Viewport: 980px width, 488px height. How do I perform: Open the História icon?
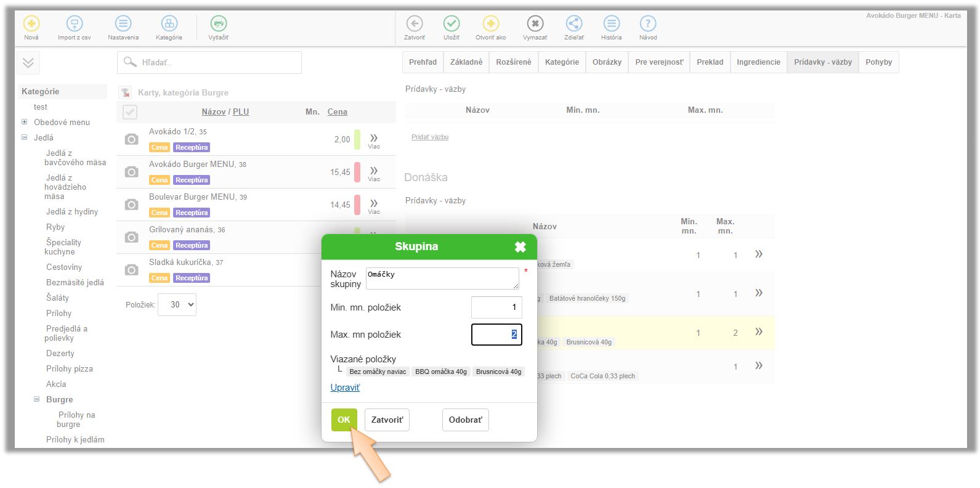[x=611, y=24]
